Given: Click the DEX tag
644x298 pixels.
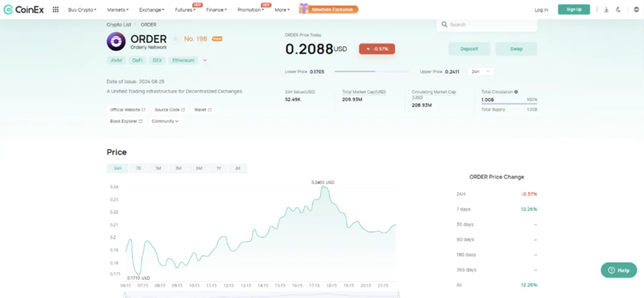Looking at the screenshot, I should coord(157,60).
